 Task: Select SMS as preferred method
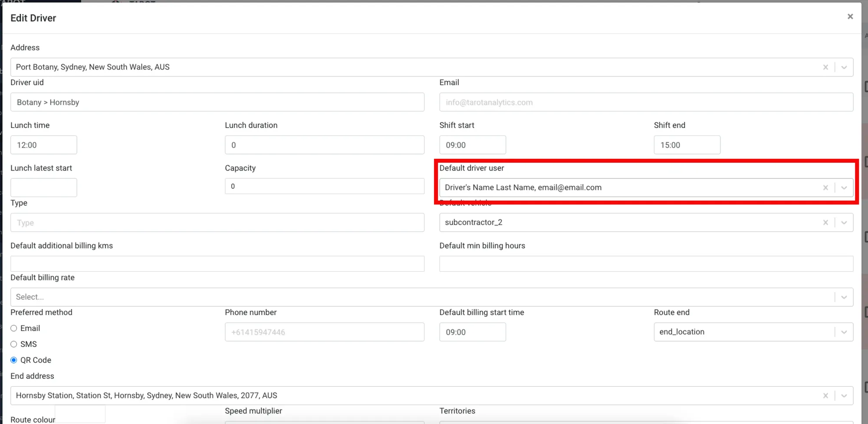(14, 344)
